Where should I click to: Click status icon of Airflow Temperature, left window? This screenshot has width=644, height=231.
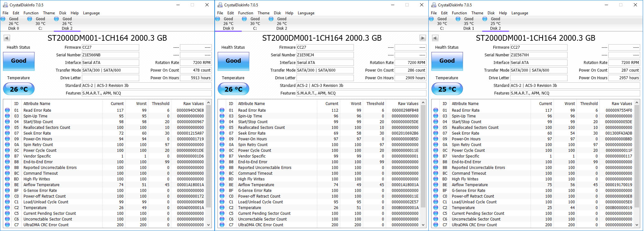7,185
